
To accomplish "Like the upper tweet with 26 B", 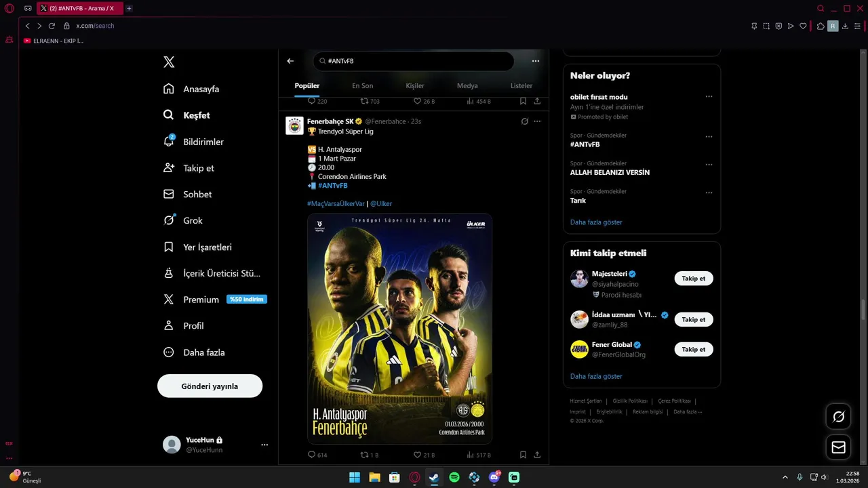I will click(424, 101).
